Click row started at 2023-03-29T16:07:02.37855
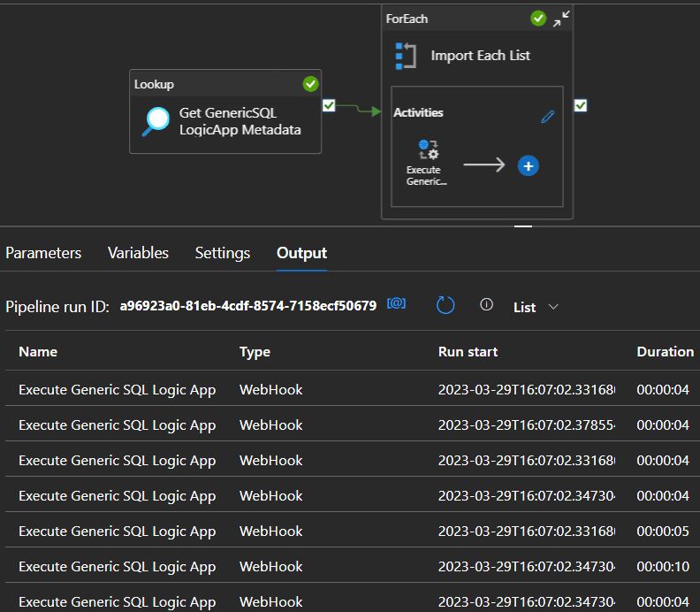This screenshot has width=700, height=612. click(x=349, y=424)
